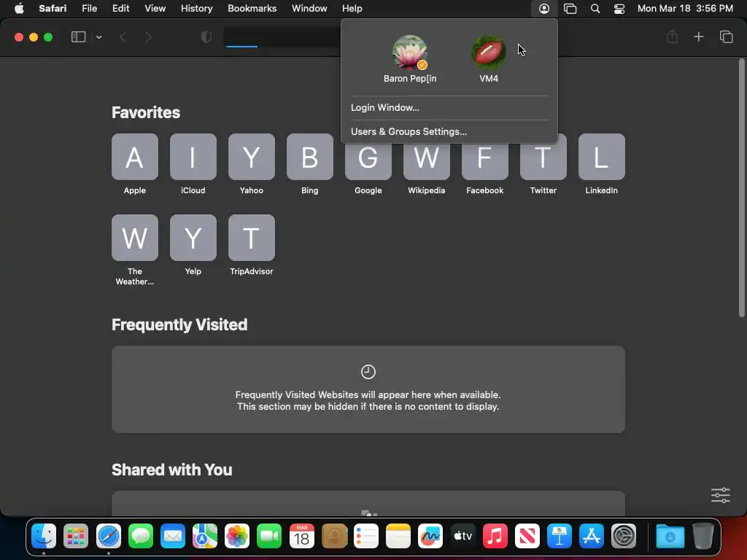Open Spotlight search in the menu bar
The image size is (747, 560).
[595, 9]
